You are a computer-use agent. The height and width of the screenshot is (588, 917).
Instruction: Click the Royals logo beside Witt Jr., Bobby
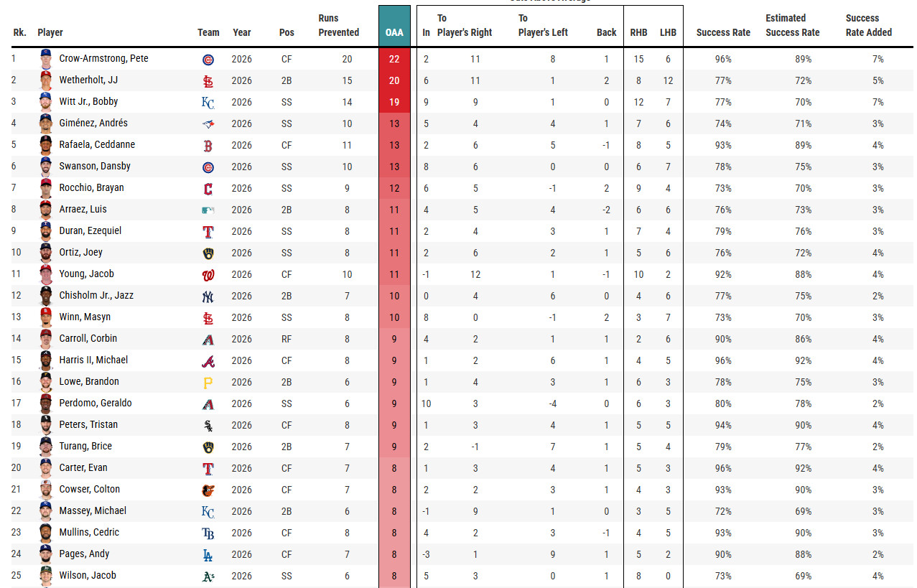pyautogui.click(x=208, y=103)
